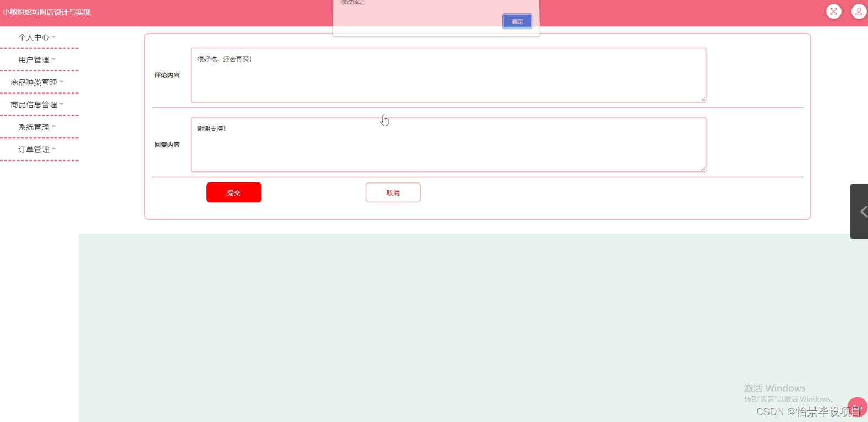Click the 回复内容 textarea resize handle
This screenshot has width=868, height=422.
tap(703, 169)
